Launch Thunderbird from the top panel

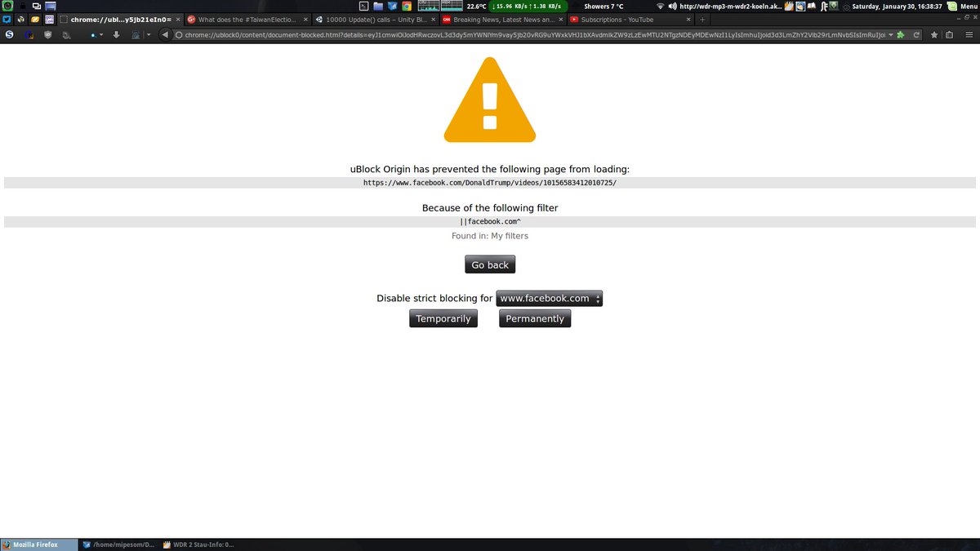pyautogui.click(x=392, y=7)
